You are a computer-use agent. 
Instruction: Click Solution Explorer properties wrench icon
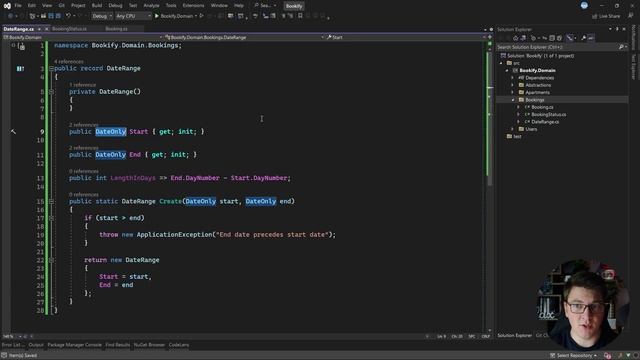[583, 38]
